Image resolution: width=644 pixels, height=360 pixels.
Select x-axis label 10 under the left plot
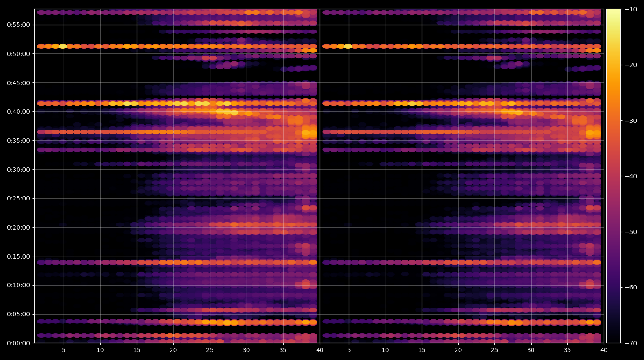coord(100,350)
